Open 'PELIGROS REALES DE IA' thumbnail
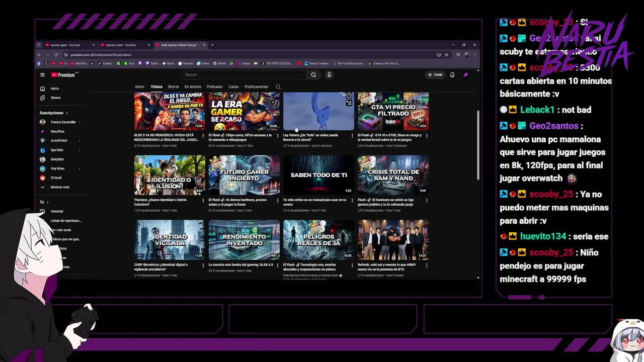The height and width of the screenshot is (362, 644). coord(318,240)
